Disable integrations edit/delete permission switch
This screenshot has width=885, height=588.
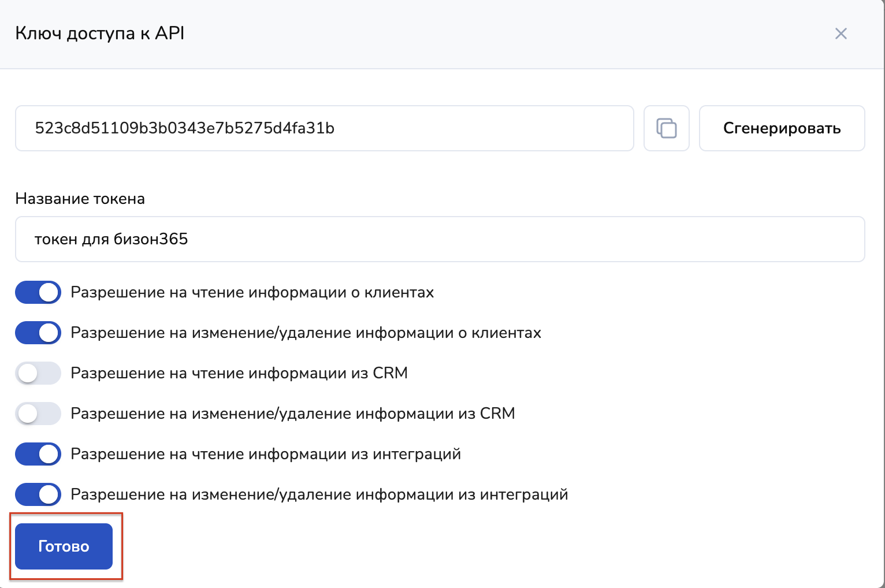(38, 494)
